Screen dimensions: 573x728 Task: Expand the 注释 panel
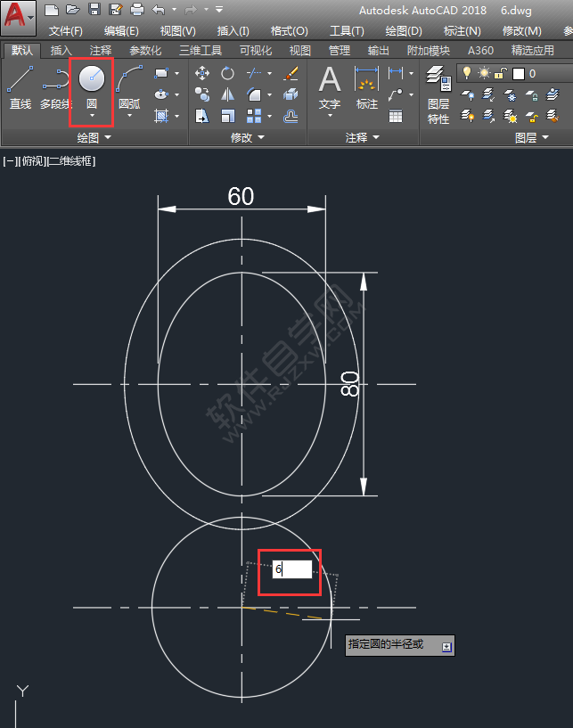(362, 137)
